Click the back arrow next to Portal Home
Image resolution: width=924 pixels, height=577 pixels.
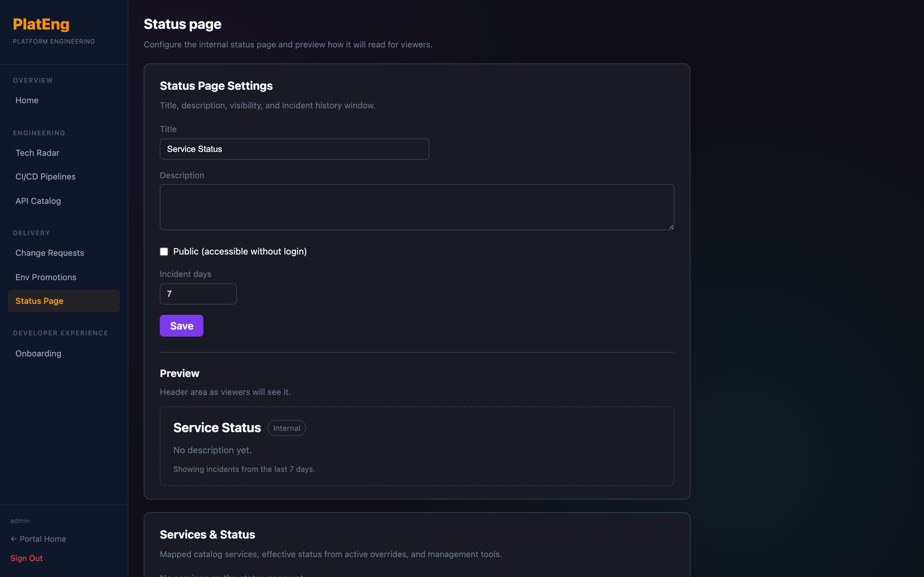(14, 539)
